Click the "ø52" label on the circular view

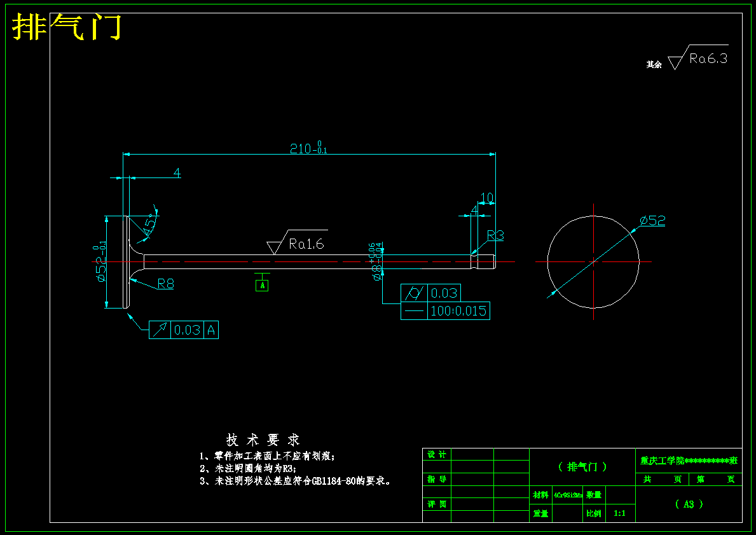[x=652, y=221]
